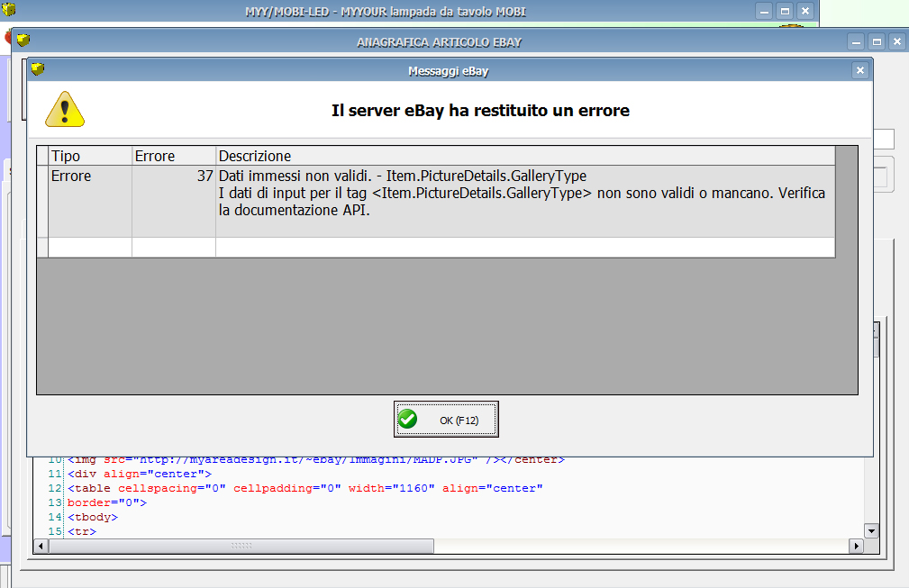Viewport: 909px width, 588px height.
Task: Click code line 11 '<div align="center">'
Action: [140, 474]
